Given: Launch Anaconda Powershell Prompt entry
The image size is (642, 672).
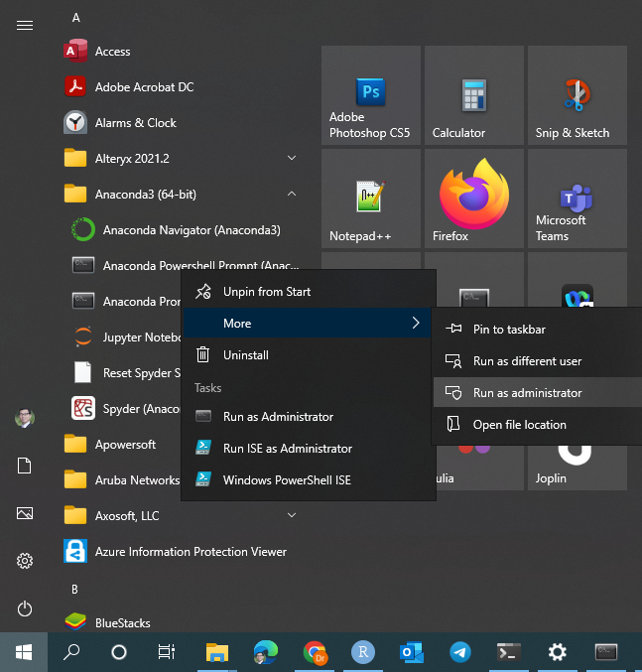Looking at the screenshot, I should tap(180, 262).
